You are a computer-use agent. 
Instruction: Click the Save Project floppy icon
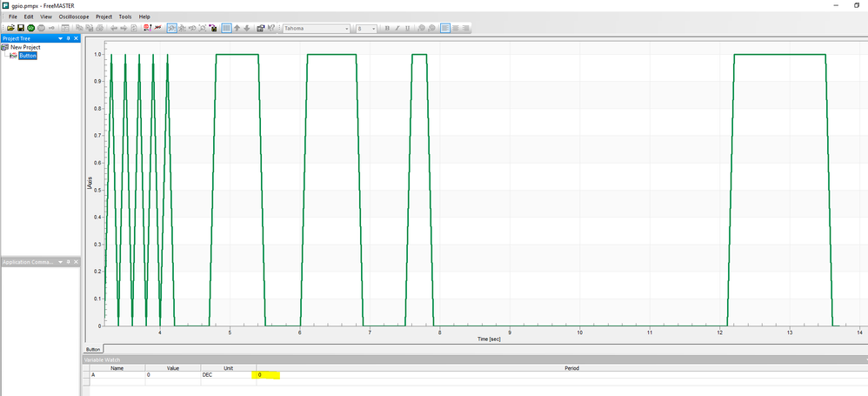pyautogui.click(x=21, y=28)
